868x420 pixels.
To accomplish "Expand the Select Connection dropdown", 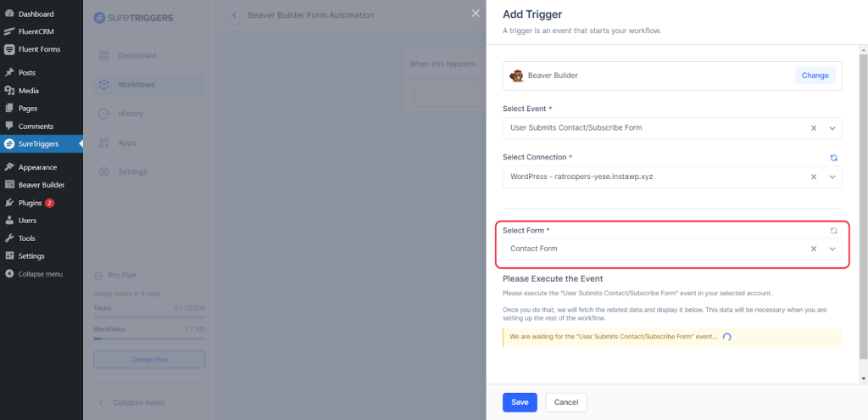I will (x=832, y=177).
